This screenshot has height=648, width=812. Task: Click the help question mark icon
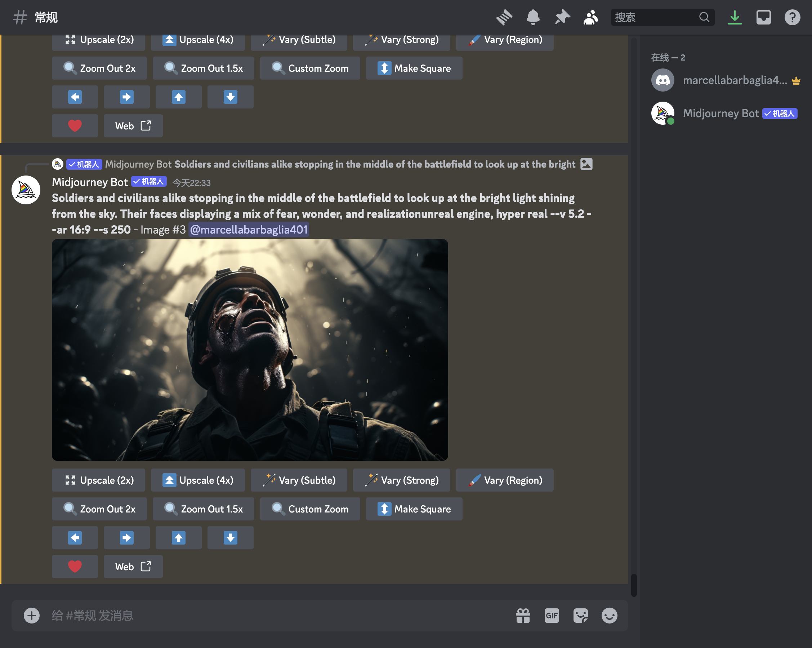pos(792,17)
